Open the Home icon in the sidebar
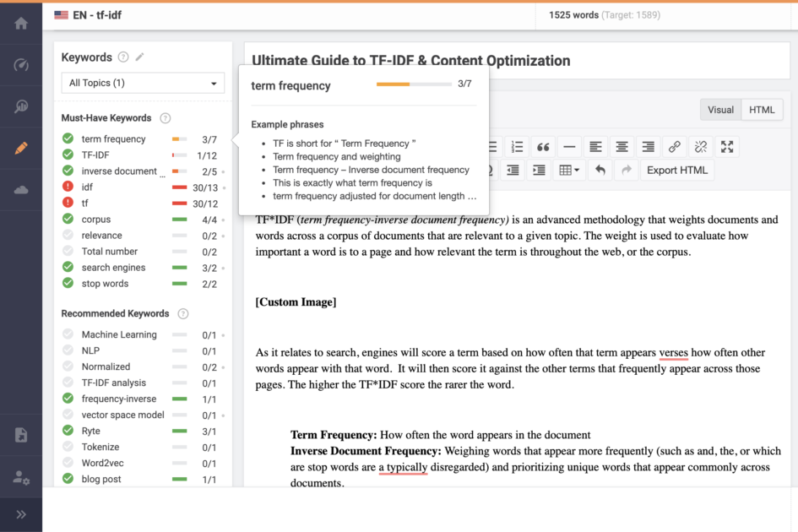798x532 pixels. click(x=21, y=23)
